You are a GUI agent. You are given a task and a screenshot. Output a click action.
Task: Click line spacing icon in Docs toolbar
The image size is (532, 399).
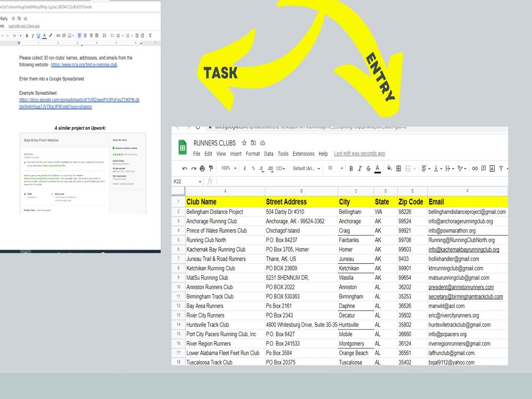point(104,36)
